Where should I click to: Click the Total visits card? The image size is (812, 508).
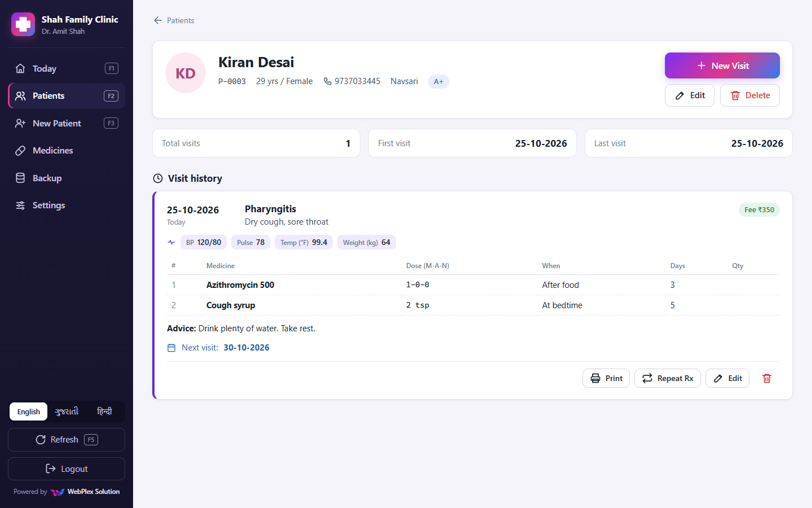click(x=256, y=143)
